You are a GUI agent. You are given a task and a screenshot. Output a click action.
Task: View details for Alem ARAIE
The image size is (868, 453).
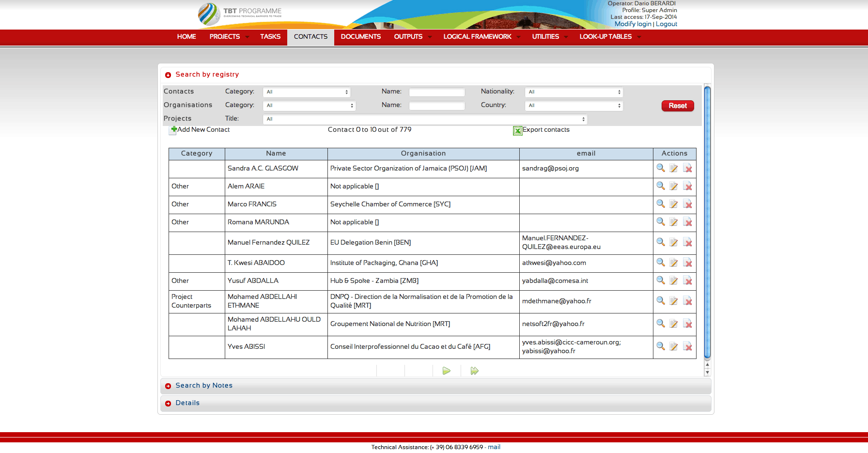coord(661,186)
